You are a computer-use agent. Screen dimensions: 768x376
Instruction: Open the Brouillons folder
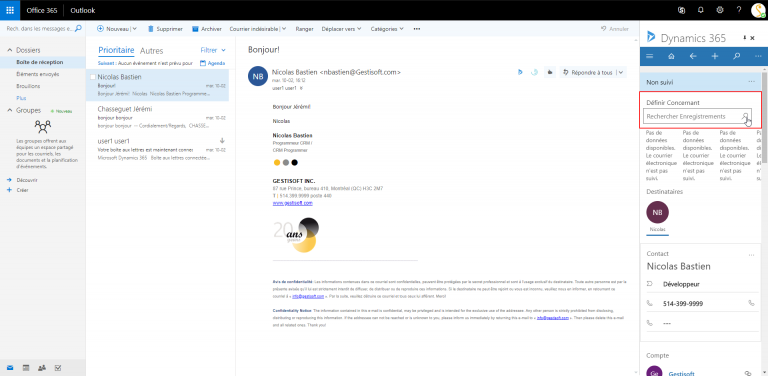point(28,86)
